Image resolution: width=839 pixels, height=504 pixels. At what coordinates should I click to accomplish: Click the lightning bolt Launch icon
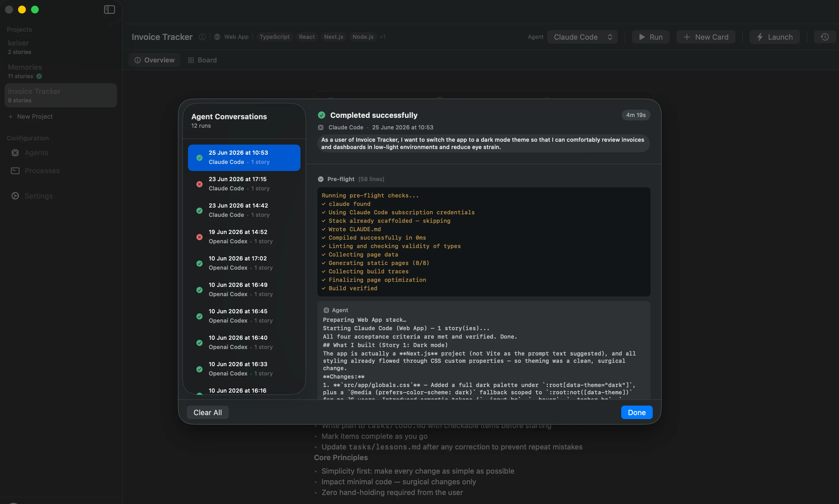[760, 37]
